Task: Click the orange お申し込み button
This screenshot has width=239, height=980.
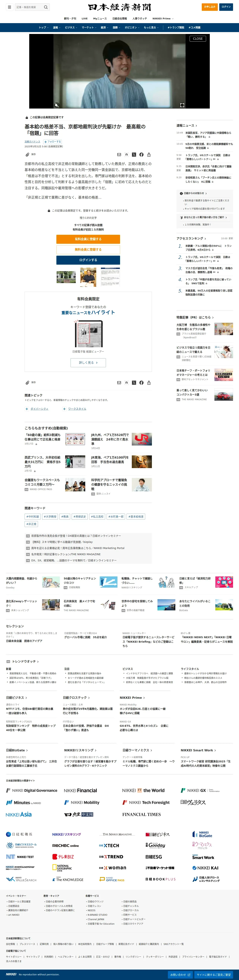Action: (x=209, y=7)
